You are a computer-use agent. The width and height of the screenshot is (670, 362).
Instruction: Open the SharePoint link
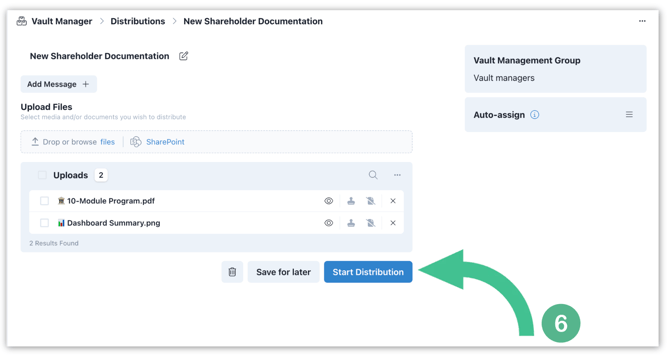coord(165,142)
